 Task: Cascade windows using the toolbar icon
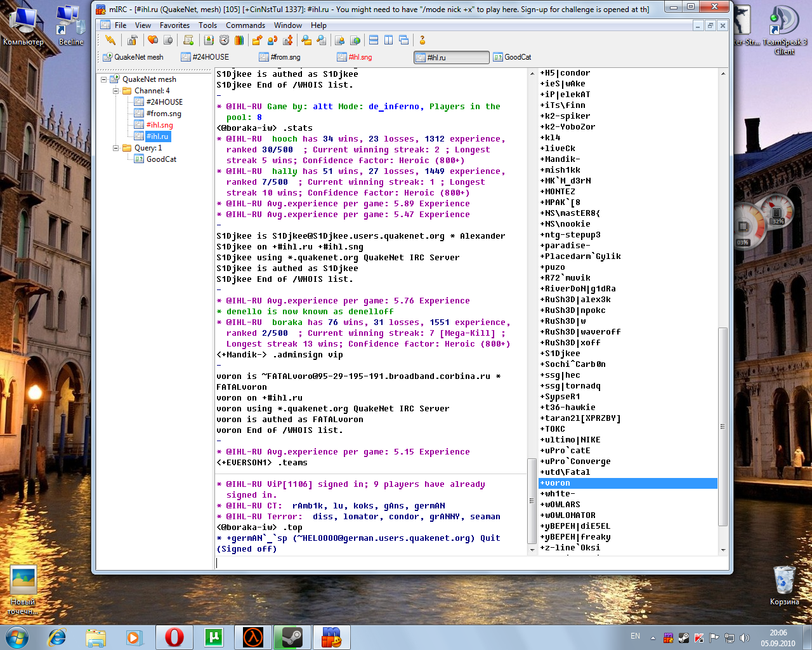click(x=403, y=40)
